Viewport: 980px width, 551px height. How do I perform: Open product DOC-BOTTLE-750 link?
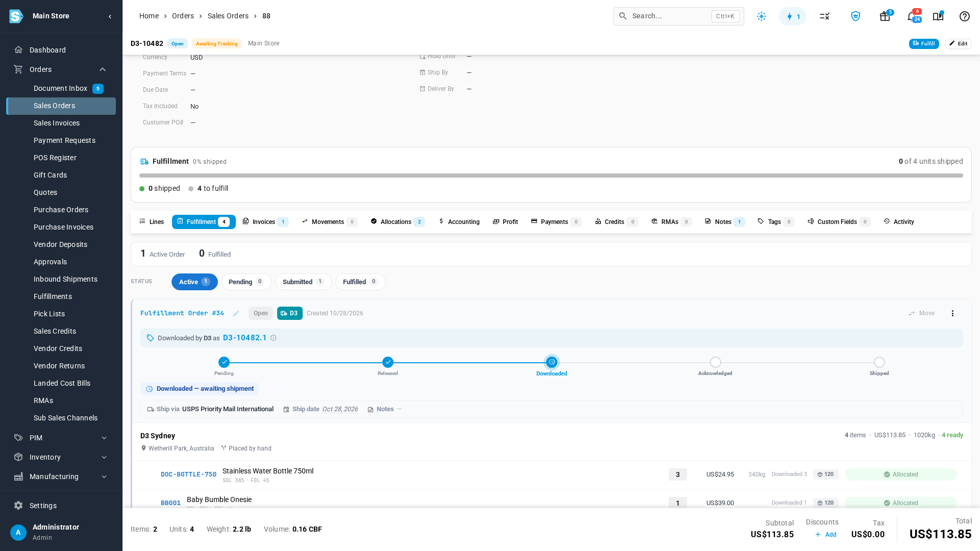point(188,474)
